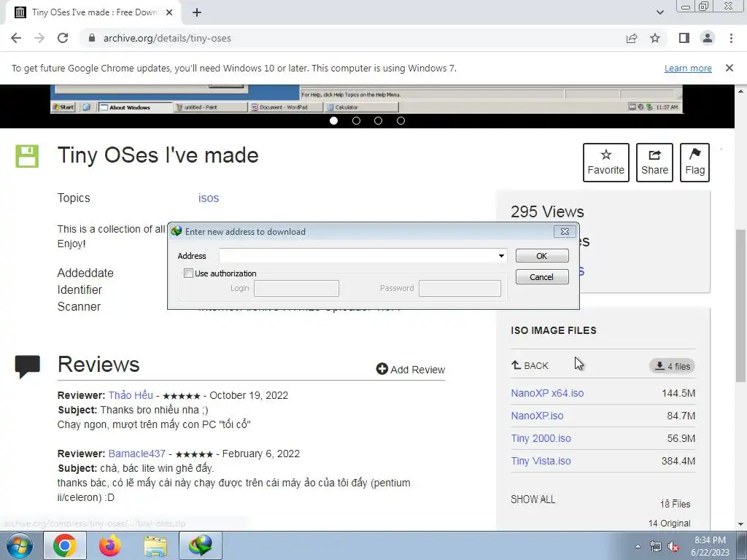Image resolution: width=747 pixels, height=560 pixels.
Task: Switch to Chrome in the taskbar
Action: [x=65, y=545]
